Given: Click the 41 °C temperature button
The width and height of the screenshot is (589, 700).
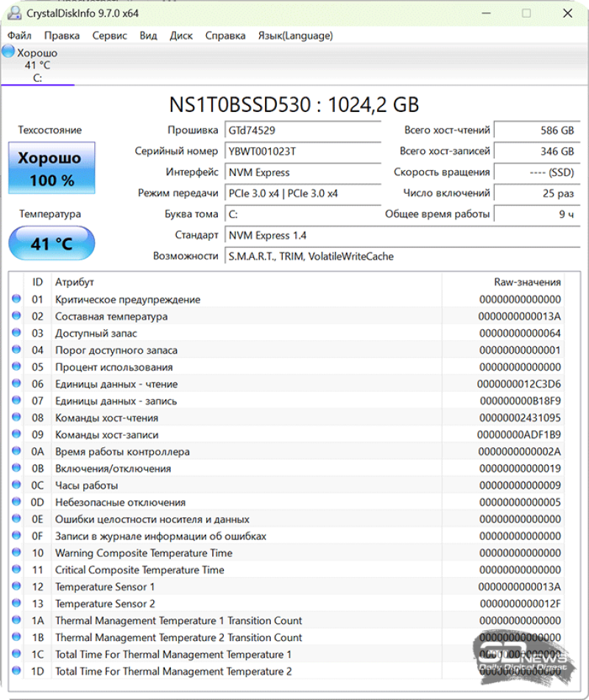Looking at the screenshot, I should click(52, 244).
